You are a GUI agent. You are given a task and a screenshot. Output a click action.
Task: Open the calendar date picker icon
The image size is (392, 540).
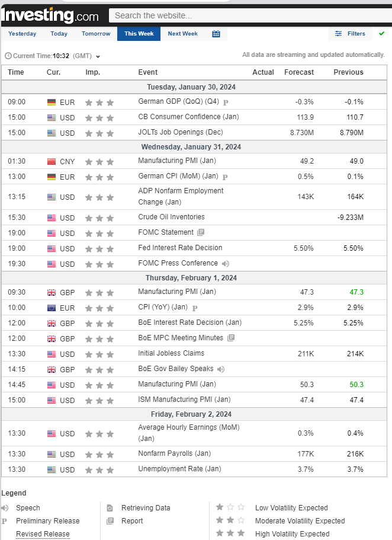[216, 34]
